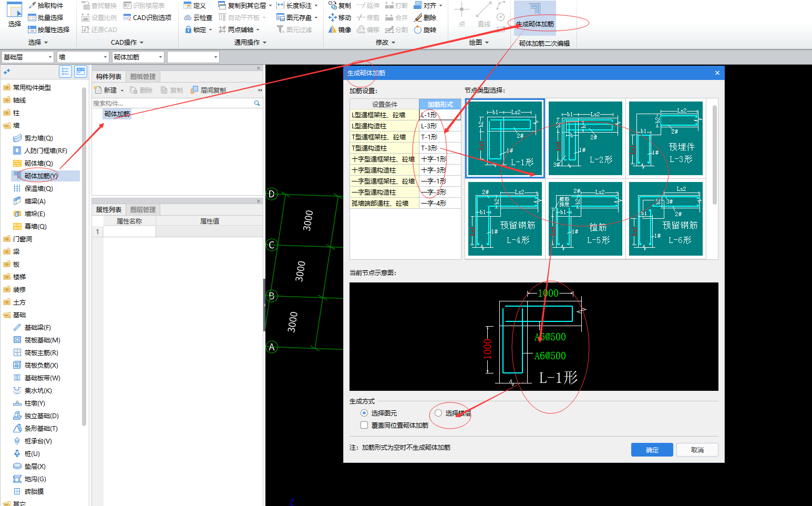Run the 云检查 cloud check

[x=198, y=17]
